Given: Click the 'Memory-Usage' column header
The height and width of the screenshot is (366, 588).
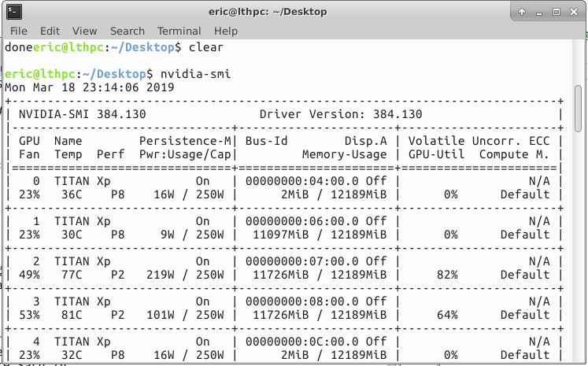Looking at the screenshot, I should tap(345, 154).
